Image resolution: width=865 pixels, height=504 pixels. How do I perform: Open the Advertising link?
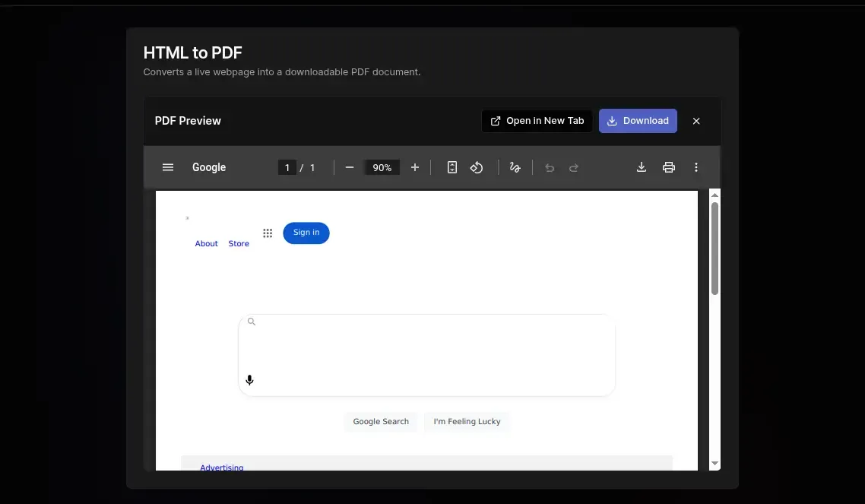click(221, 468)
